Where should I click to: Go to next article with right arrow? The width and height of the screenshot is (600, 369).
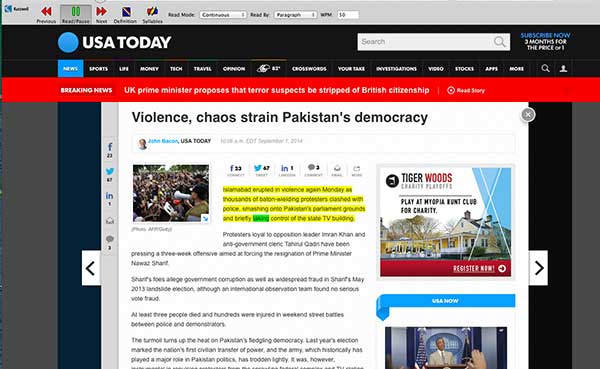click(x=538, y=268)
